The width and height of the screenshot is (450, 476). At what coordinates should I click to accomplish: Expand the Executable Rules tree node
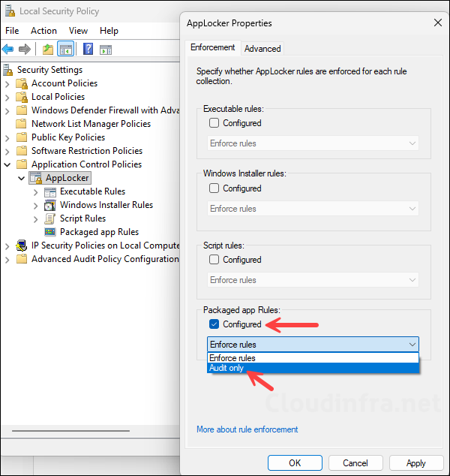[x=35, y=192]
